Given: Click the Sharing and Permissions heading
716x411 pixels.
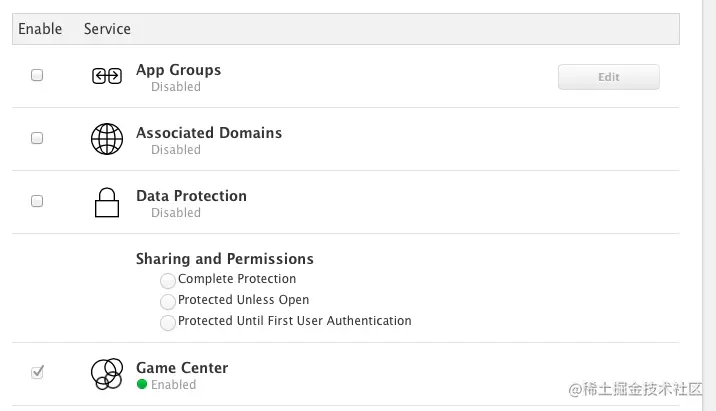Looking at the screenshot, I should (x=225, y=259).
